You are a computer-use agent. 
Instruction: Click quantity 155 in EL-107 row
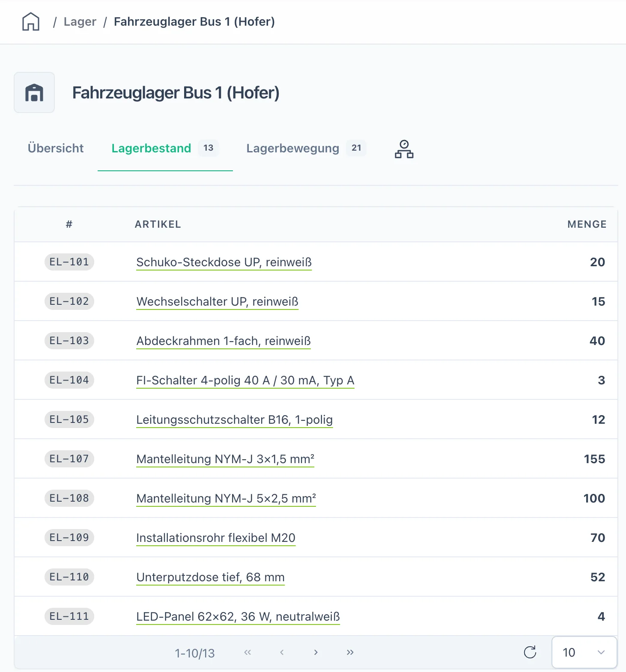pos(595,459)
